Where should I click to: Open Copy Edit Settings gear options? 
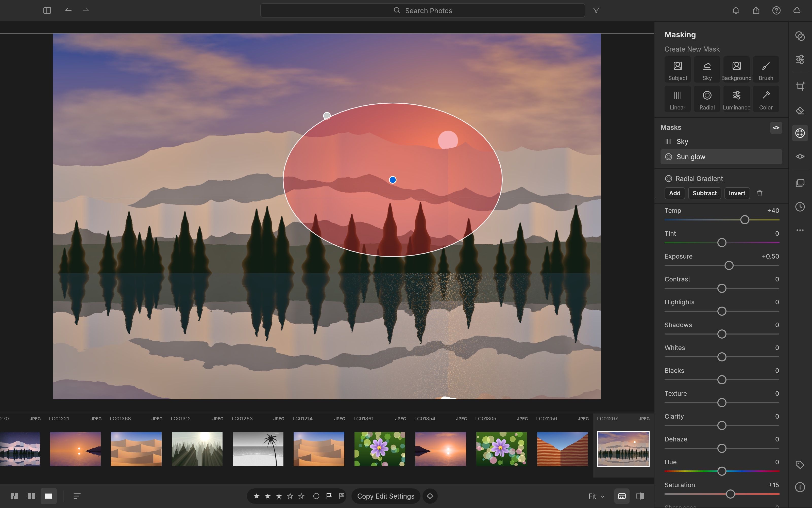(430, 496)
